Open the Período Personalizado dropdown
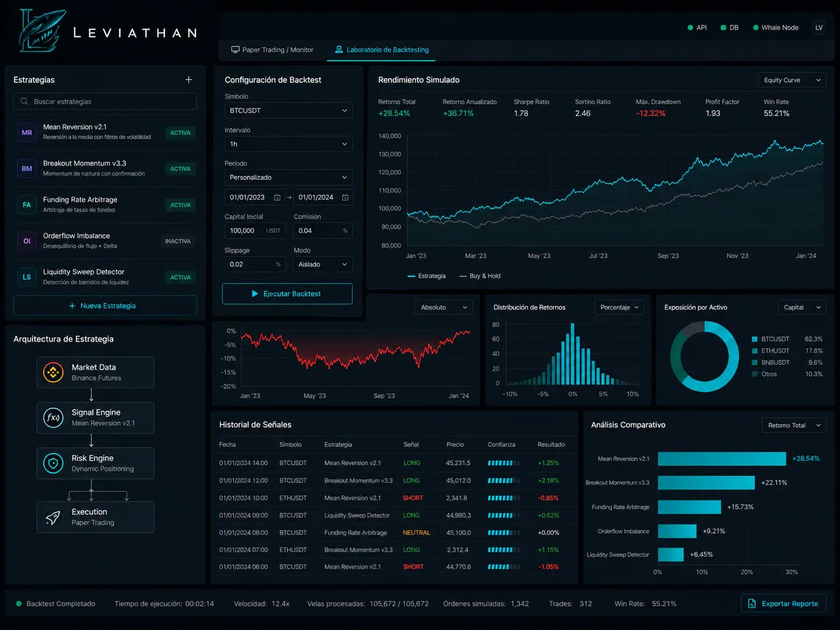This screenshot has height=630, width=840. tap(288, 178)
